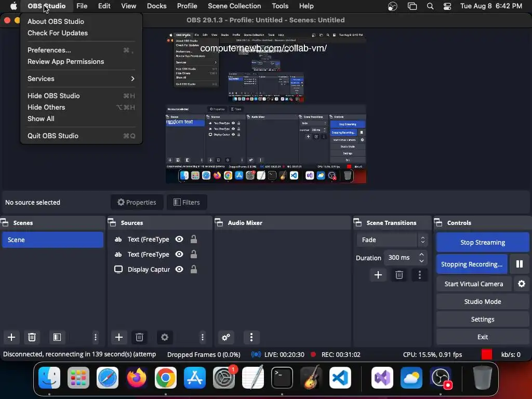Open transition properties three-dot menu
532x399 pixels.
coord(420,275)
